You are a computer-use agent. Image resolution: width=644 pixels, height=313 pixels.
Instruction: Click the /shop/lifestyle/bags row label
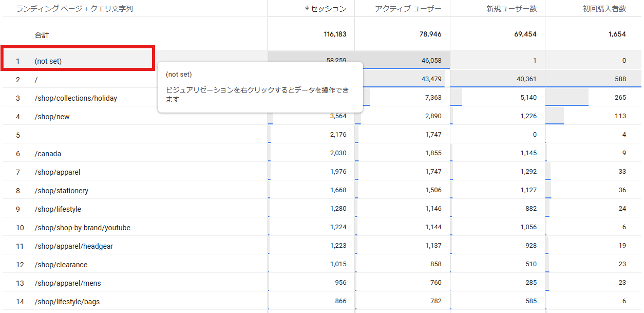(x=67, y=302)
